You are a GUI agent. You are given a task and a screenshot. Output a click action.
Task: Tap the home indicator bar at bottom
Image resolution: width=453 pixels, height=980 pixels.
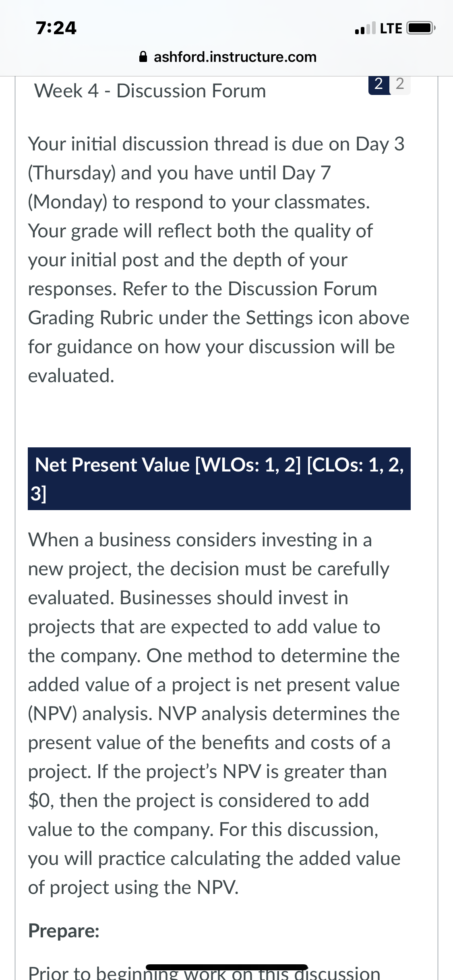pos(227,967)
